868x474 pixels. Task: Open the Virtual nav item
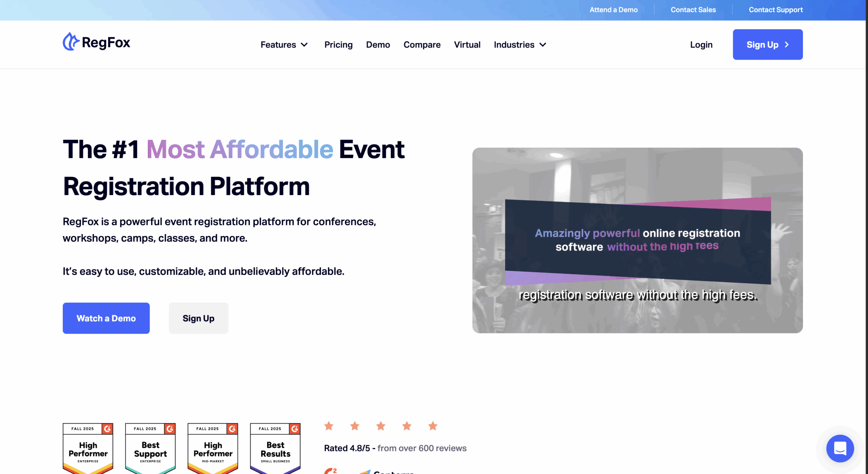click(x=467, y=45)
